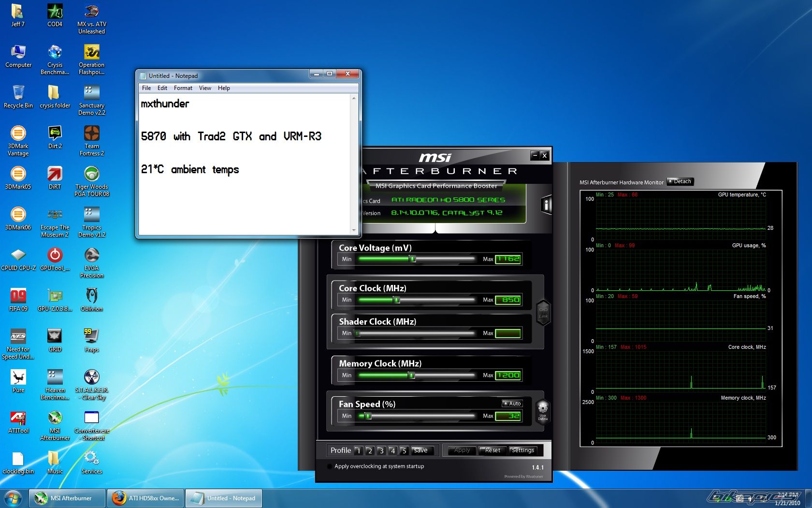Screen dimensions: 812x508
Task: Detach the hardware monitor panel
Action: tap(681, 181)
